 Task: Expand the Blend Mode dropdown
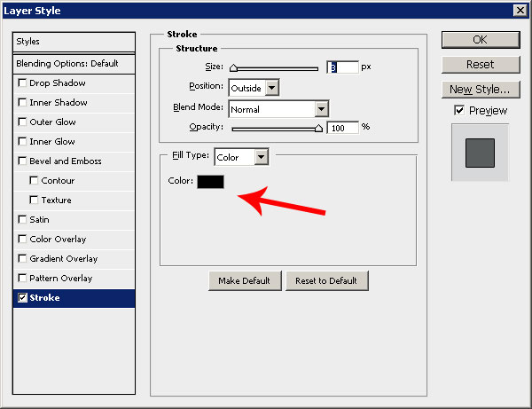click(321, 108)
